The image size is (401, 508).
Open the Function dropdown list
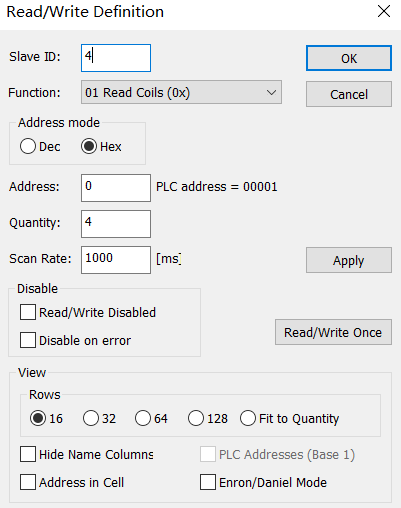[x=181, y=92]
